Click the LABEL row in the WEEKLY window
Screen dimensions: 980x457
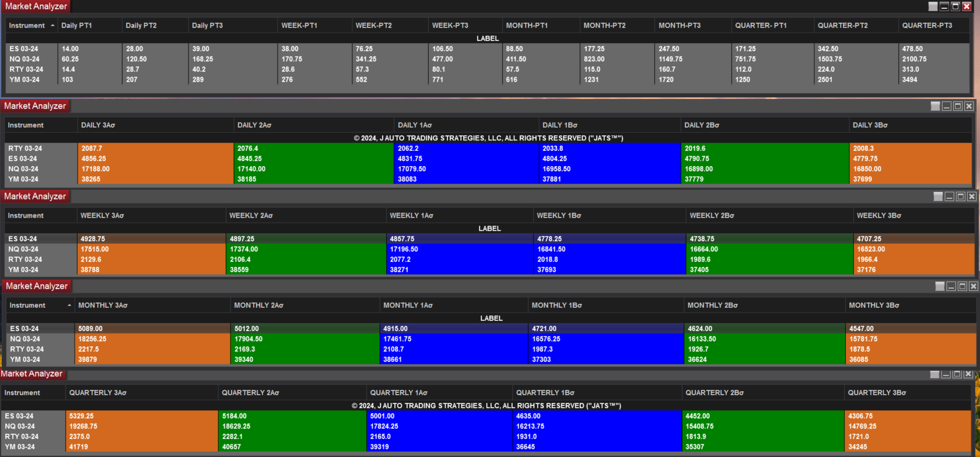[x=489, y=228]
